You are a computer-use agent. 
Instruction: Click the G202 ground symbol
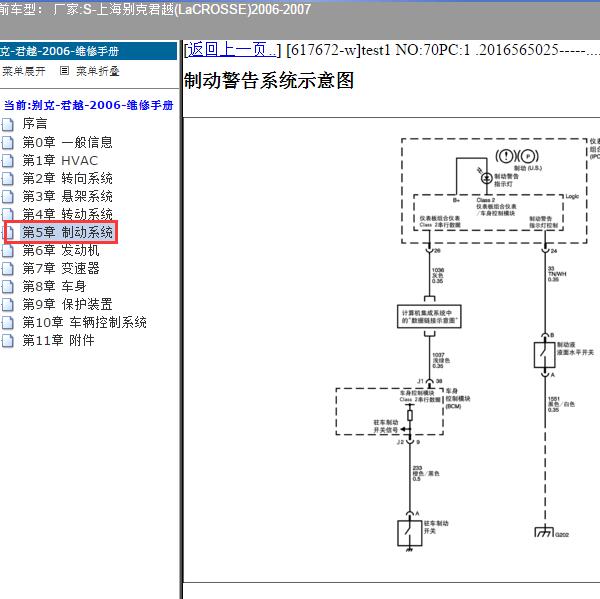pos(544,532)
